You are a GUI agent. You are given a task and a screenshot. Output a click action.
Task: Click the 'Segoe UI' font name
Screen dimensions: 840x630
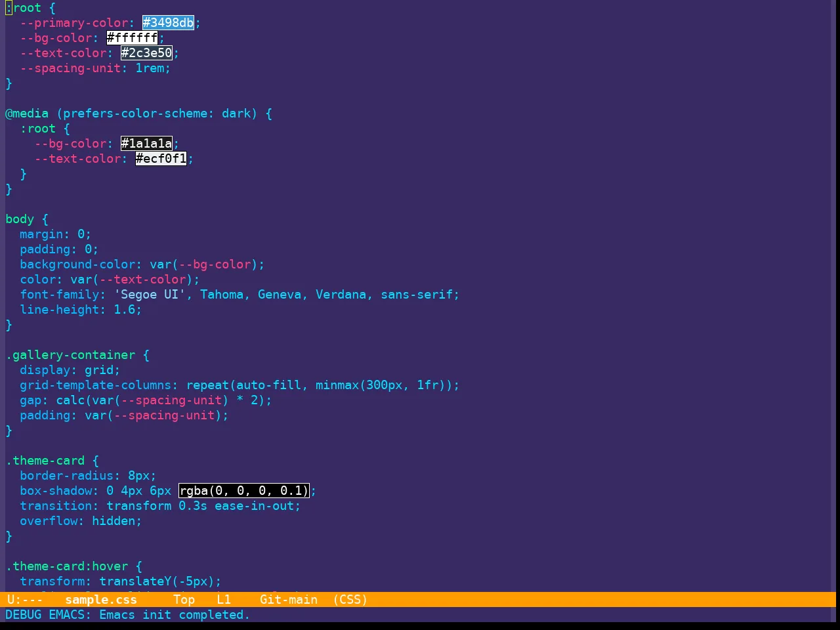click(x=150, y=295)
